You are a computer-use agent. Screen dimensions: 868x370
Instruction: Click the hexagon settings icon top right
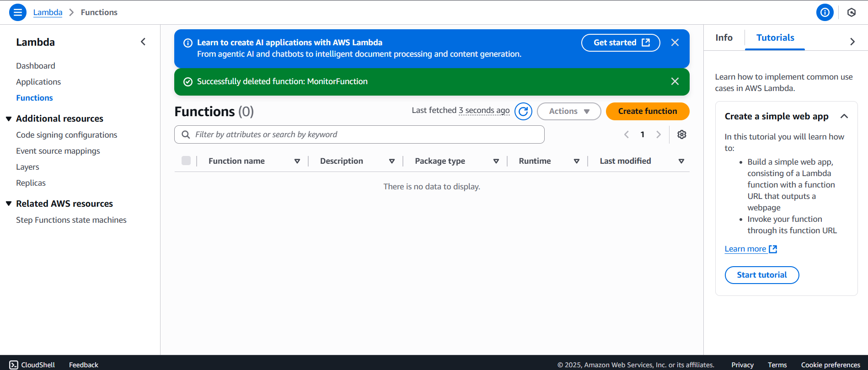click(x=851, y=12)
